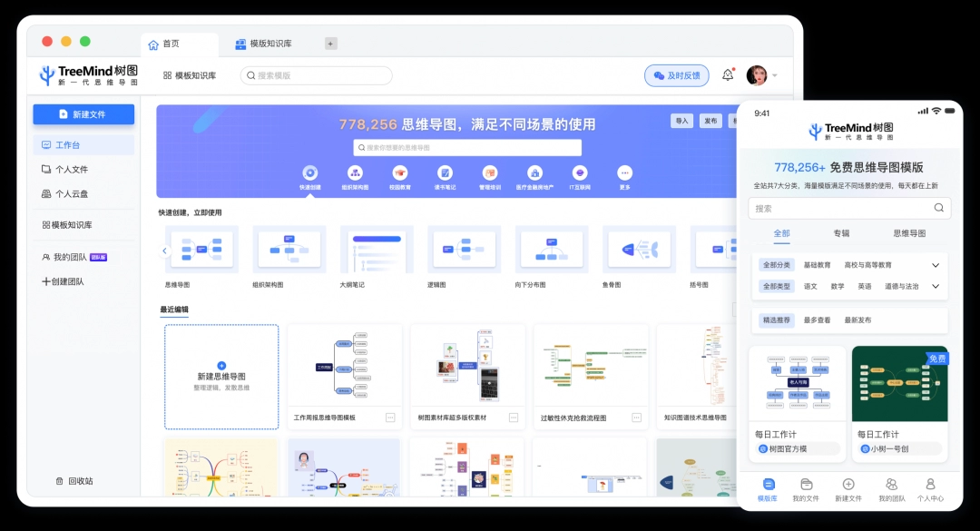Click the 新建文件 blue button
The image size is (980, 531).
click(x=83, y=113)
